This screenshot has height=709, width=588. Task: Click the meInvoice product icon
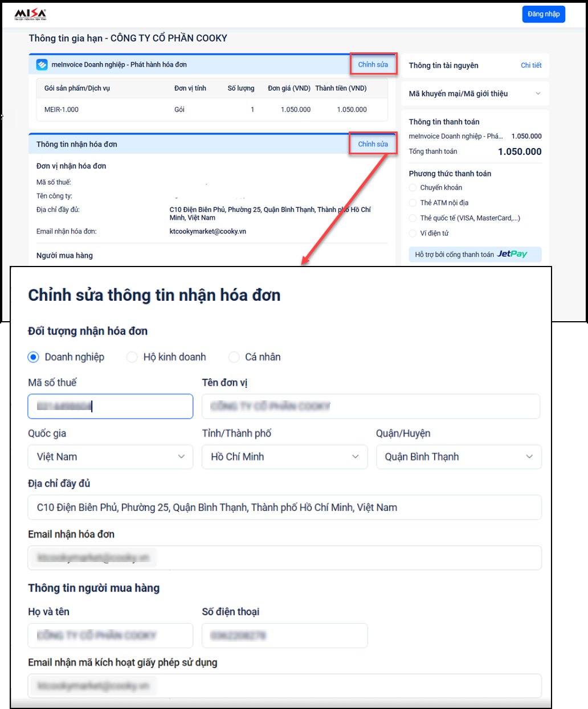point(42,65)
